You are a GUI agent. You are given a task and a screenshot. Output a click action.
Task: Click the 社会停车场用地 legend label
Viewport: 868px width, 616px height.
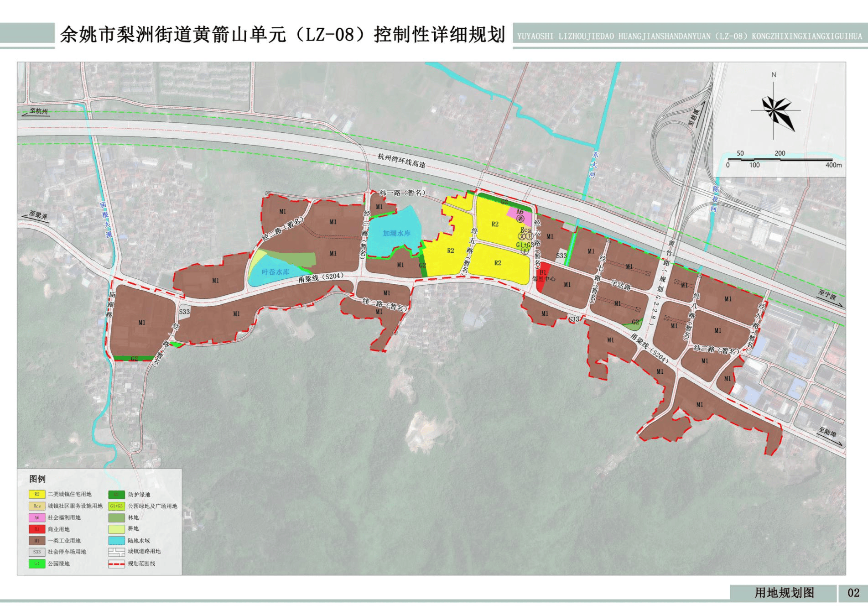pos(67,552)
